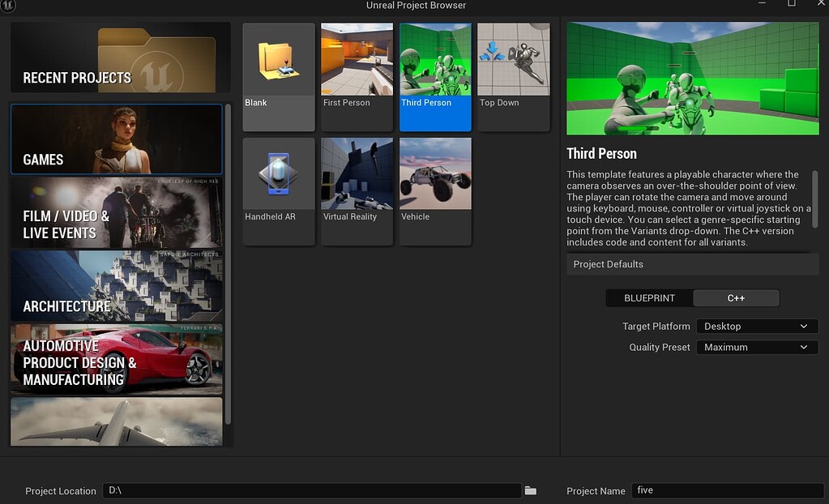Switch project type to BLUEPRINT
The image size is (829, 504).
point(649,298)
